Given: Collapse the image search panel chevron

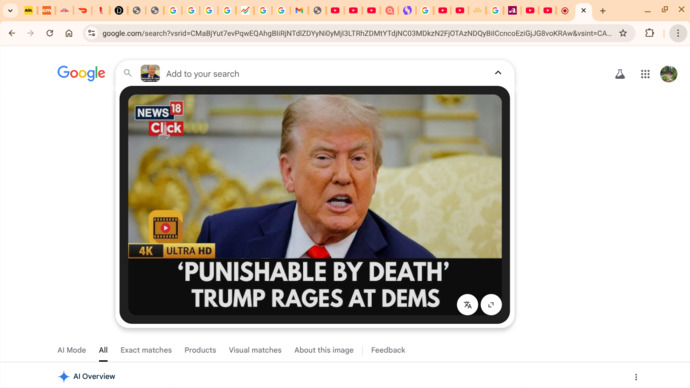Looking at the screenshot, I should (x=498, y=73).
